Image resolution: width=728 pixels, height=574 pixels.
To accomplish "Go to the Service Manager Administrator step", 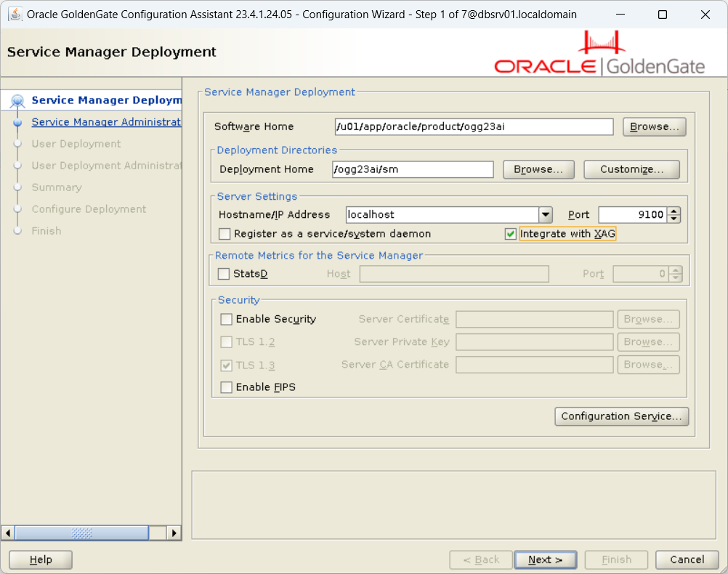I will point(106,122).
